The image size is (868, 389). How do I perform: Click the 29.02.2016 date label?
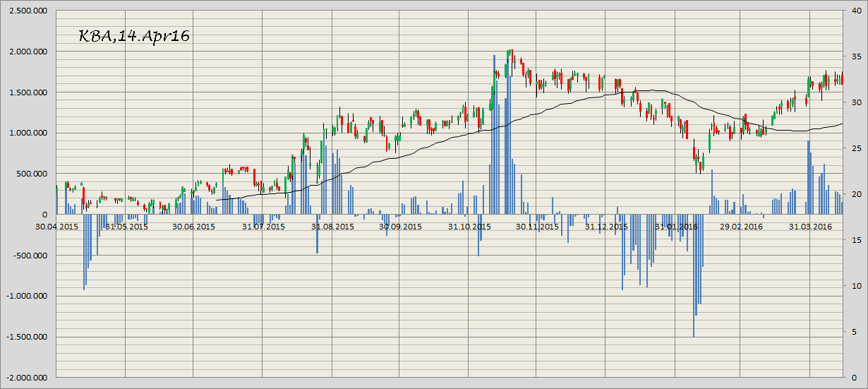pyautogui.click(x=741, y=227)
